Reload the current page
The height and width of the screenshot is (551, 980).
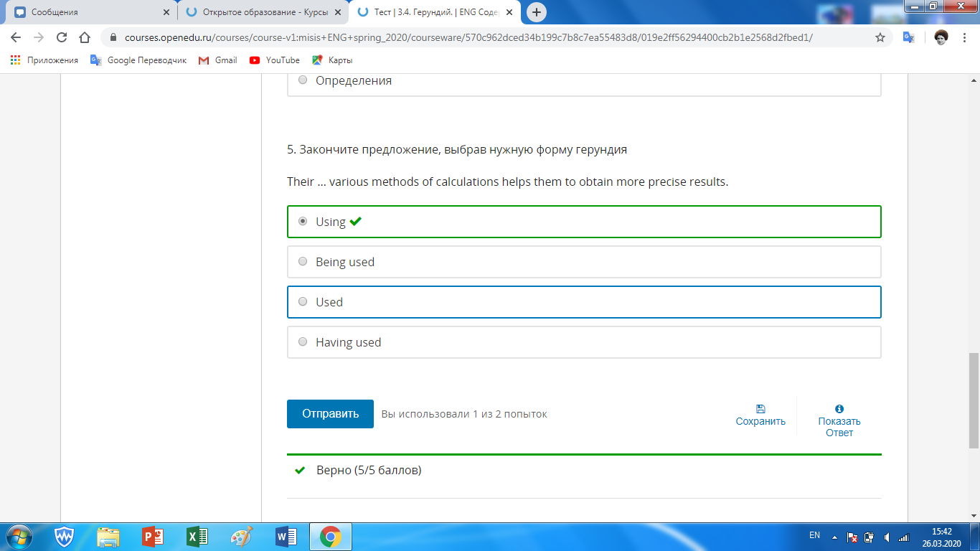(x=62, y=37)
